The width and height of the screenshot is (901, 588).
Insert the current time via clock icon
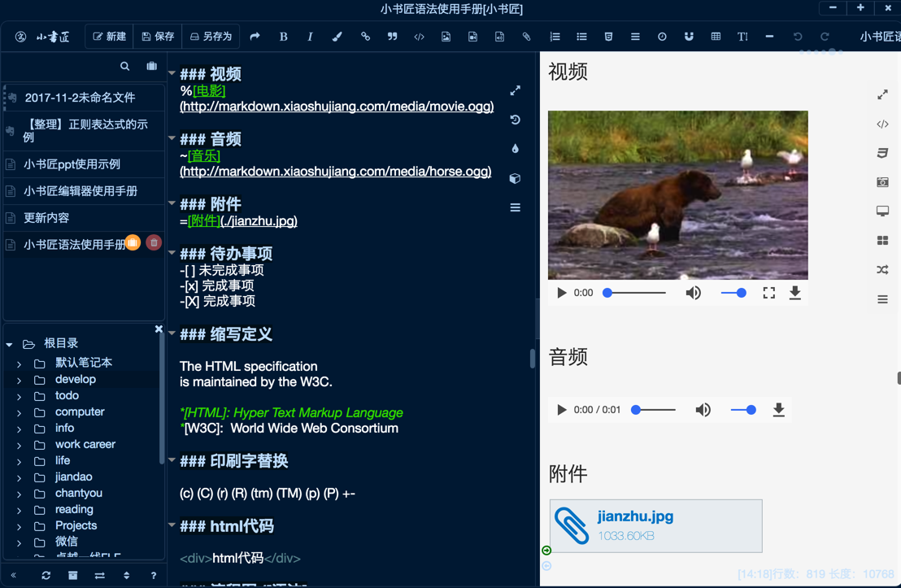click(x=662, y=37)
